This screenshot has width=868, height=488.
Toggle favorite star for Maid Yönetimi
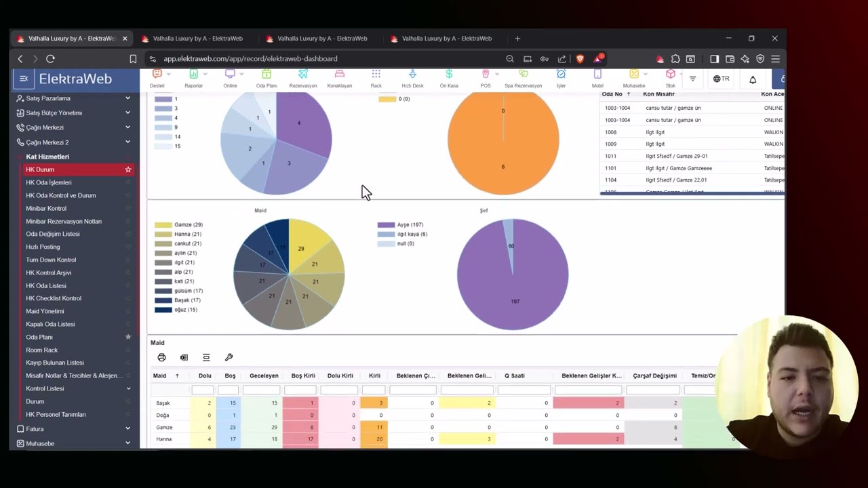[128, 311]
